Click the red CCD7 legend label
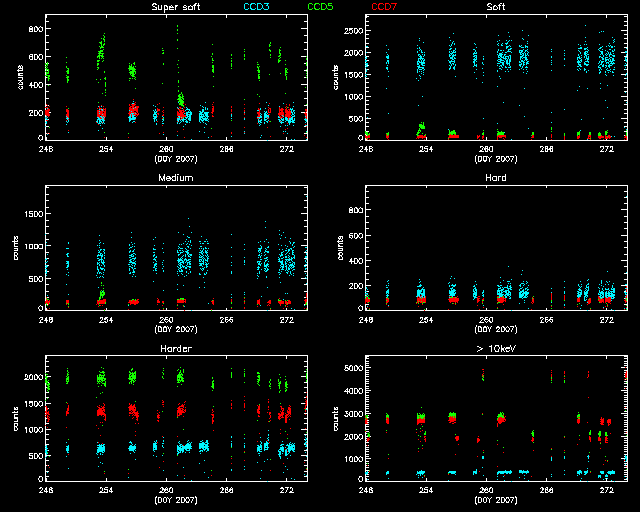640x512 pixels. tap(385, 7)
